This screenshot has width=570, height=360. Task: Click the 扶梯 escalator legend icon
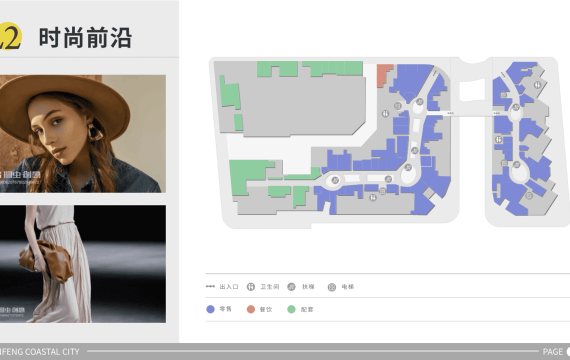[292, 287]
